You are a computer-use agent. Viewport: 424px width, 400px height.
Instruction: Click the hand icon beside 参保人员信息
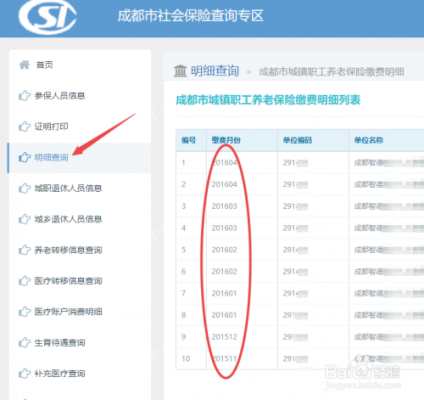tap(24, 96)
